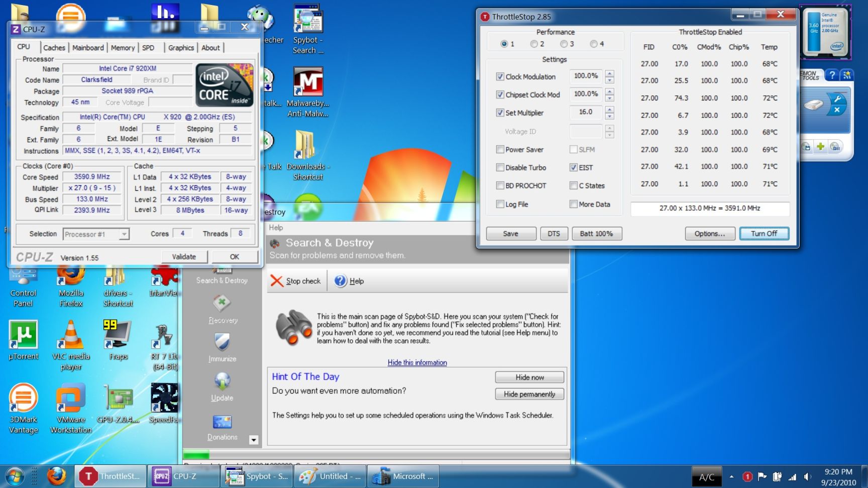Uncheck EIST checkbox
Image resolution: width=868 pixels, height=488 pixels.
[573, 167]
